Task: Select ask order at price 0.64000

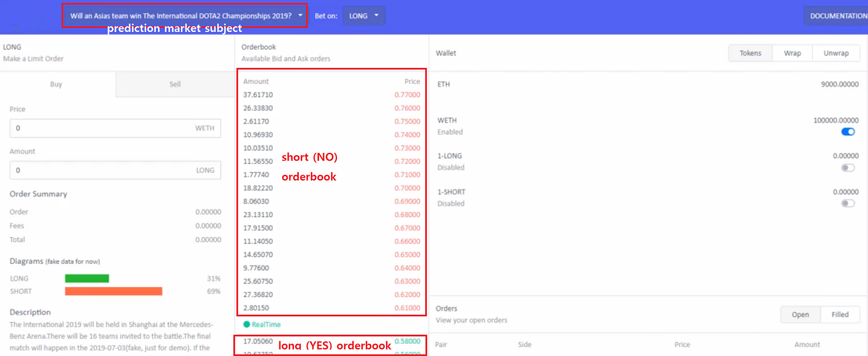Action: tap(331, 268)
